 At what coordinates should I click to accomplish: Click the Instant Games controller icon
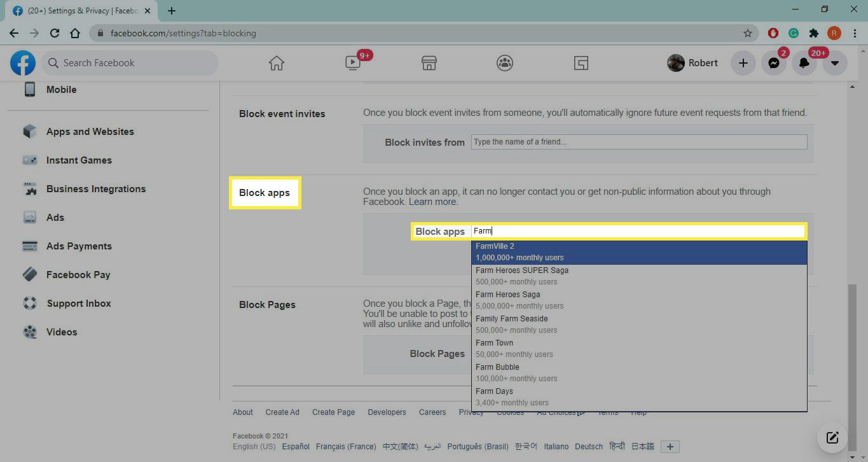click(x=30, y=160)
